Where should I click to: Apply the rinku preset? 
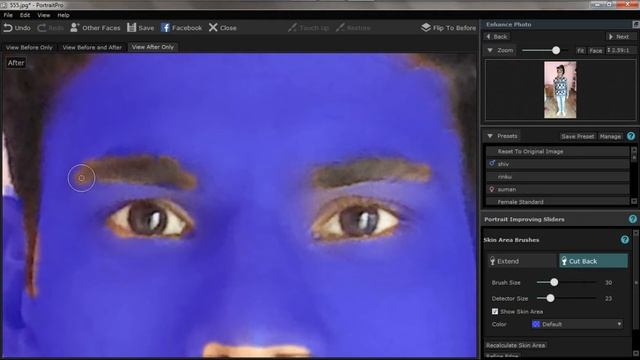[x=558, y=177]
